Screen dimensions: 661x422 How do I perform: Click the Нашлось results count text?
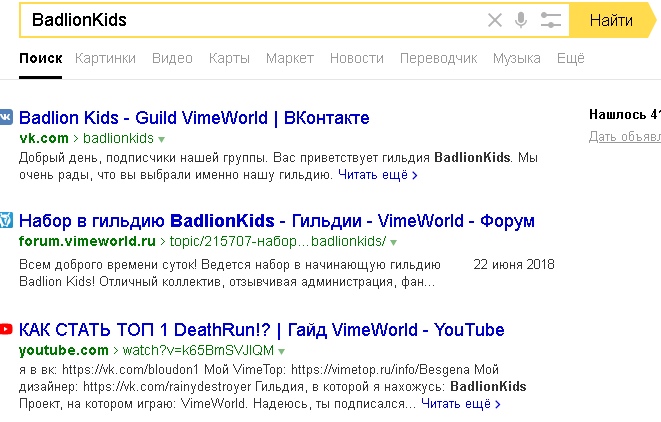pyautogui.click(x=625, y=114)
